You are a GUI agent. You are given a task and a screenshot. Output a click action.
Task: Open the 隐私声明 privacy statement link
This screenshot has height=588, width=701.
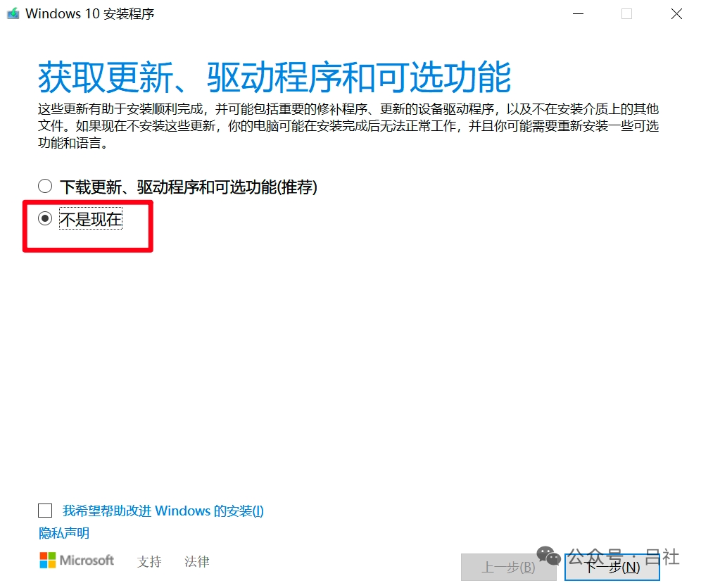64,533
